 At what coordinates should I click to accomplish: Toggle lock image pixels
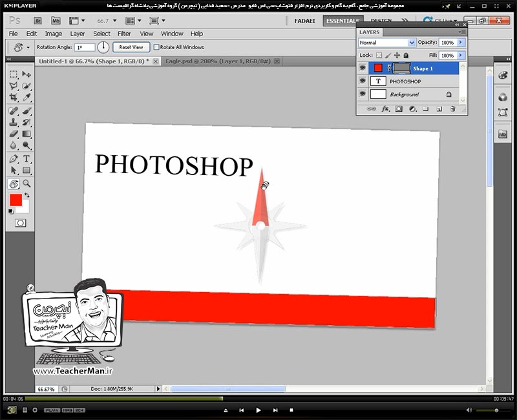(x=388, y=56)
